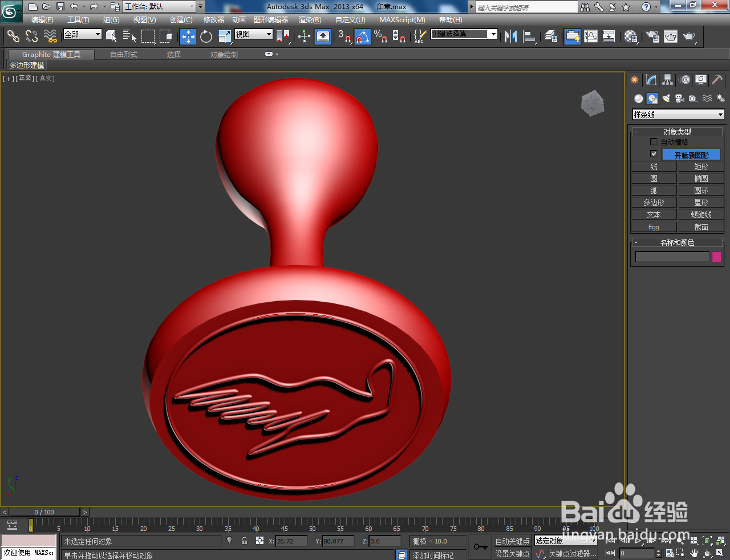Open the 视图 reference coordinate dropdown

coord(253,33)
